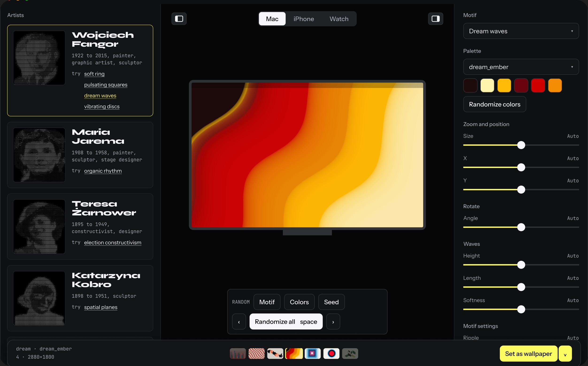Viewport: 588px width, 366px height.
Task: Open the green geometric history thumbnail
Action: tap(350, 353)
